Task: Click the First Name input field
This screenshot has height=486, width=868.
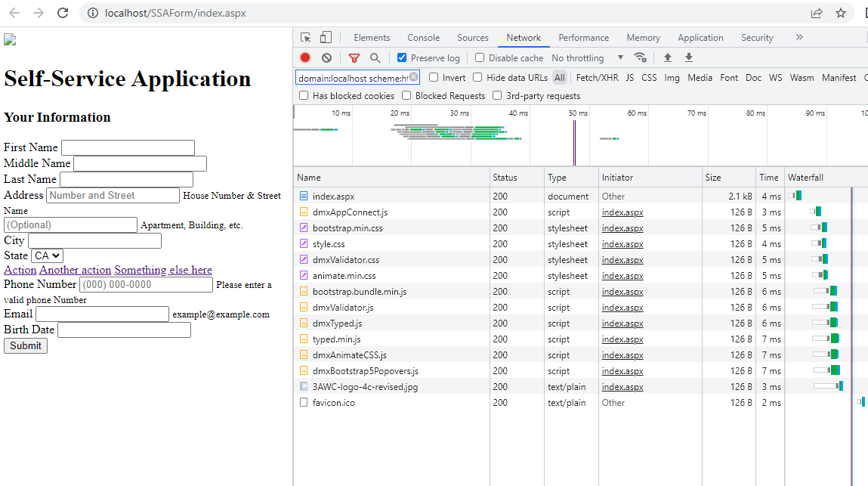Action: [128, 147]
